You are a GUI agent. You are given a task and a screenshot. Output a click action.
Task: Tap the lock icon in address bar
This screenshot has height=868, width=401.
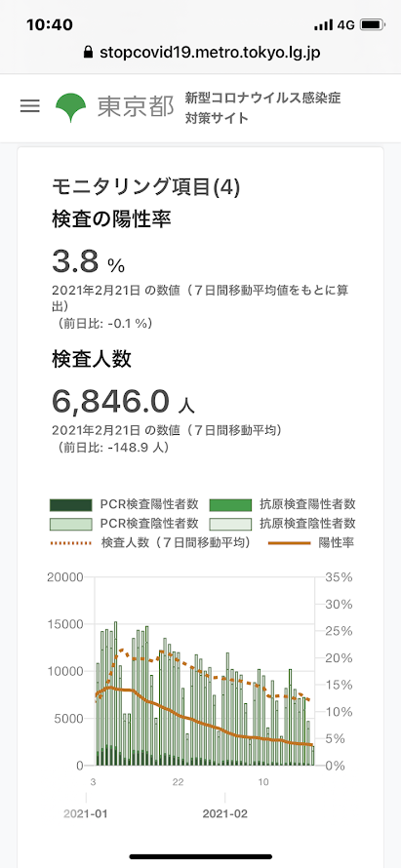tap(88, 52)
